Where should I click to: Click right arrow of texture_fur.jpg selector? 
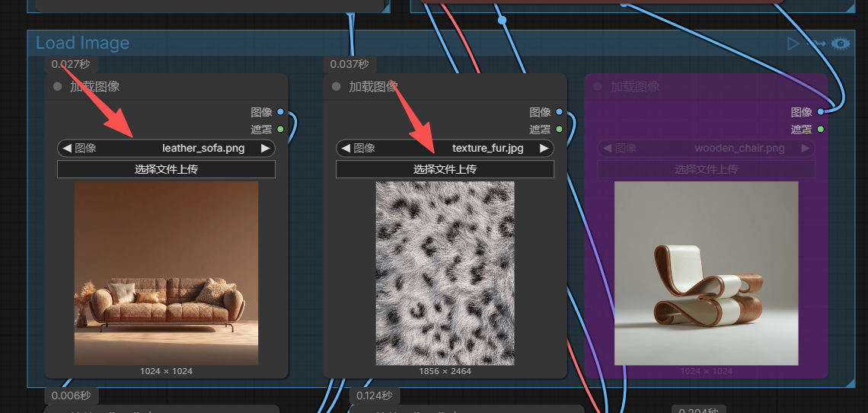point(544,148)
